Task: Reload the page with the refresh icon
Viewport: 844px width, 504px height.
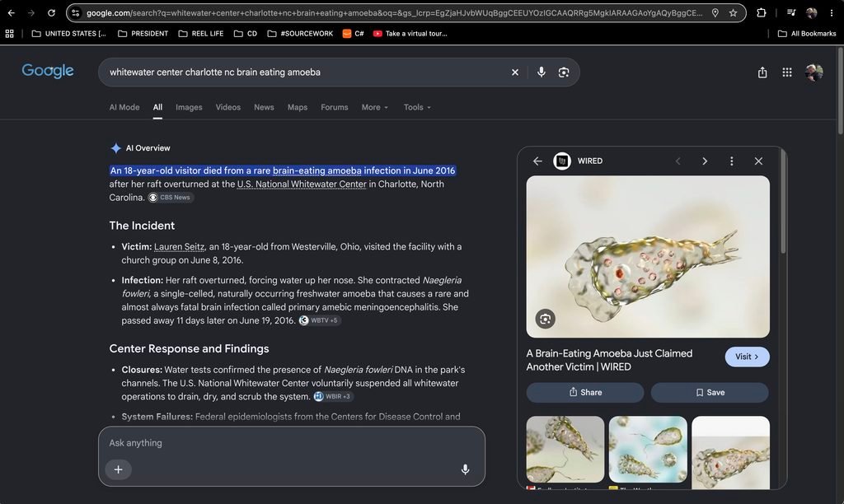Action: point(51,13)
